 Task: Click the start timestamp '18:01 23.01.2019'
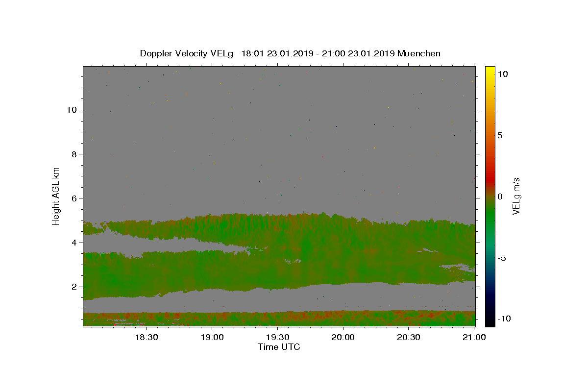point(276,53)
